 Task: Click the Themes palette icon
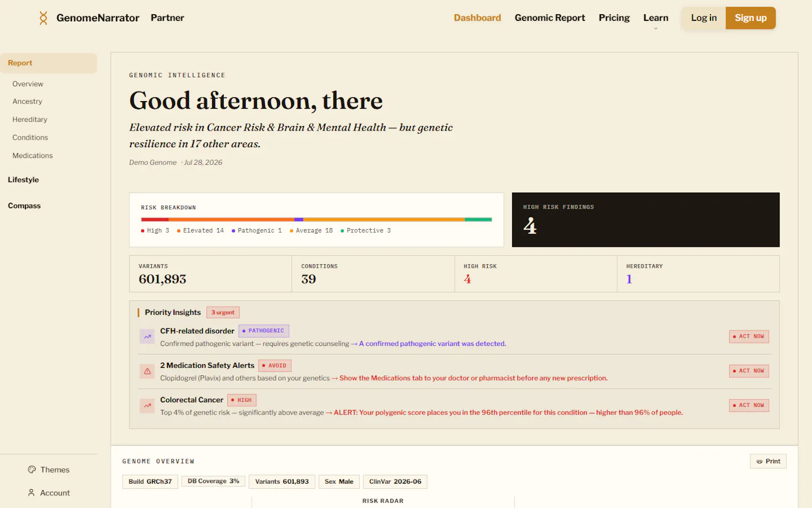pyautogui.click(x=32, y=469)
